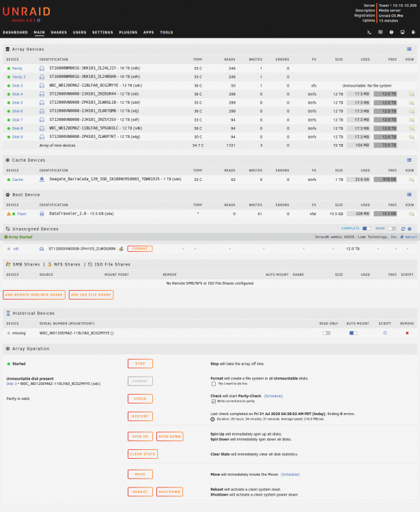The height and width of the screenshot is (512, 420).
Task: Click the REBOOT button
Action: (x=140, y=492)
